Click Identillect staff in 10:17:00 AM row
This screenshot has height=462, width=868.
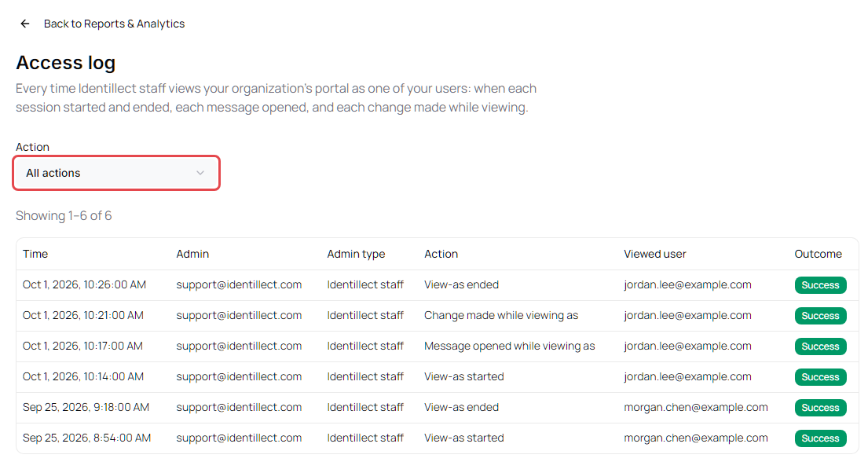click(365, 346)
